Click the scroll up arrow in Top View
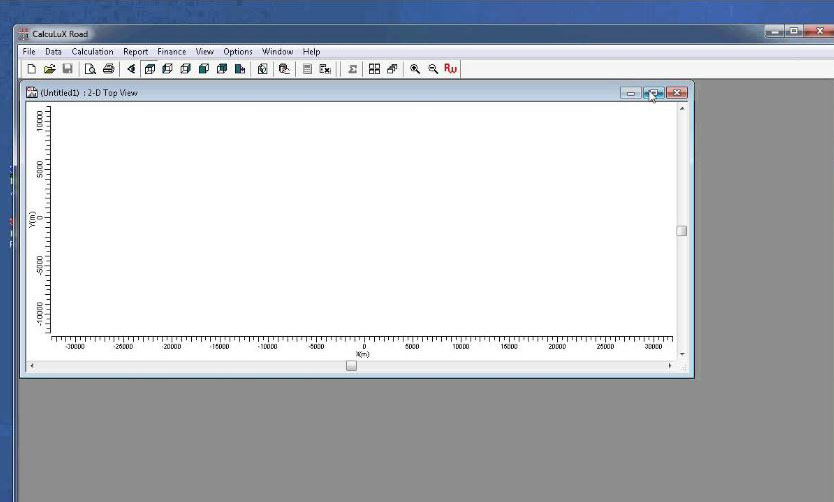The width and height of the screenshot is (834, 502). (x=682, y=108)
